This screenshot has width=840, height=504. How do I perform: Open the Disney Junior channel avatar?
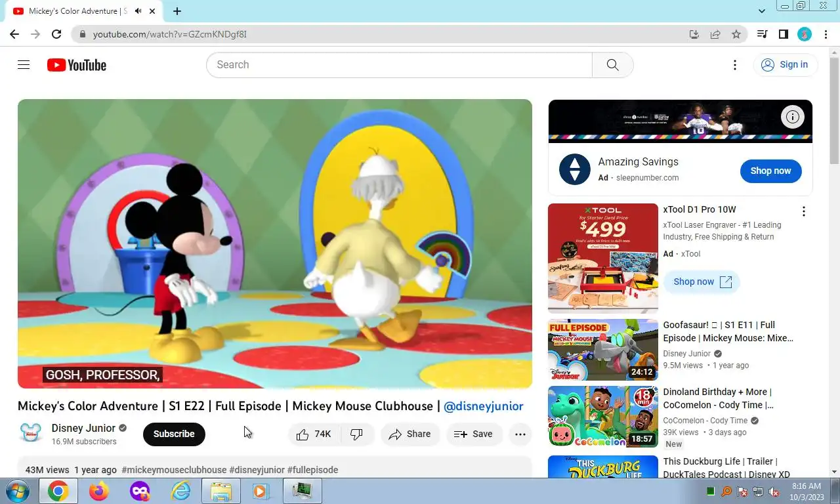click(30, 433)
